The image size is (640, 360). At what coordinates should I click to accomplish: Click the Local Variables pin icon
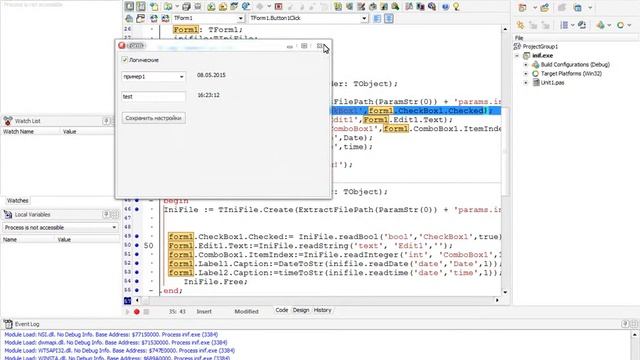pyautogui.click(x=106, y=214)
